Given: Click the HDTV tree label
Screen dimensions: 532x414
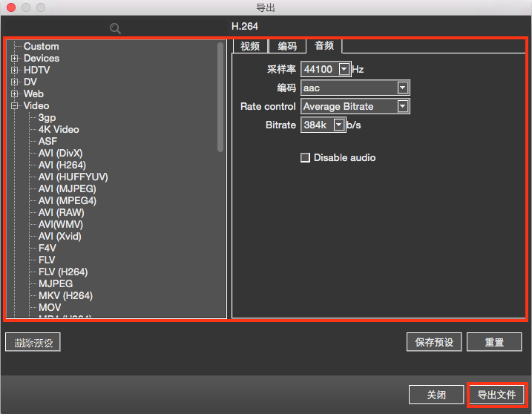Looking at the screenshot, I should click(x=37, y=70).
